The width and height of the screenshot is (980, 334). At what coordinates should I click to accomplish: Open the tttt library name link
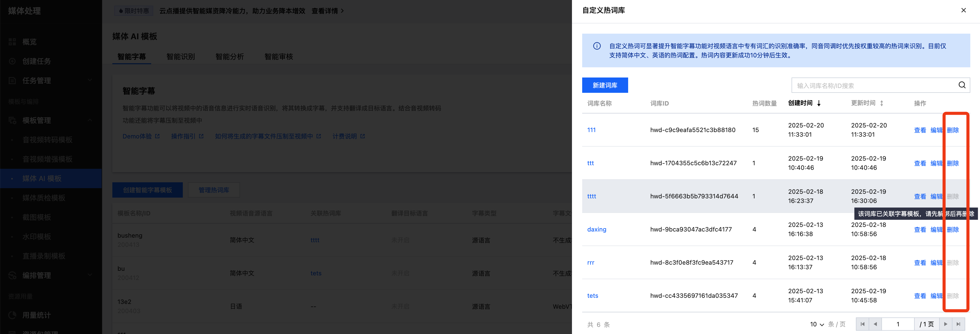tap(592, 196)
